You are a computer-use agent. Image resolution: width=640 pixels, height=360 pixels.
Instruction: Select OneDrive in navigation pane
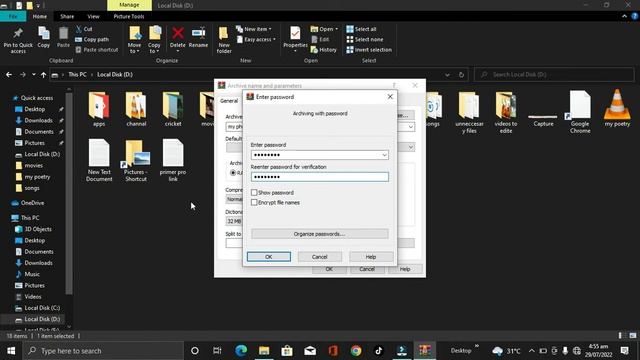[x=28, y=203]
